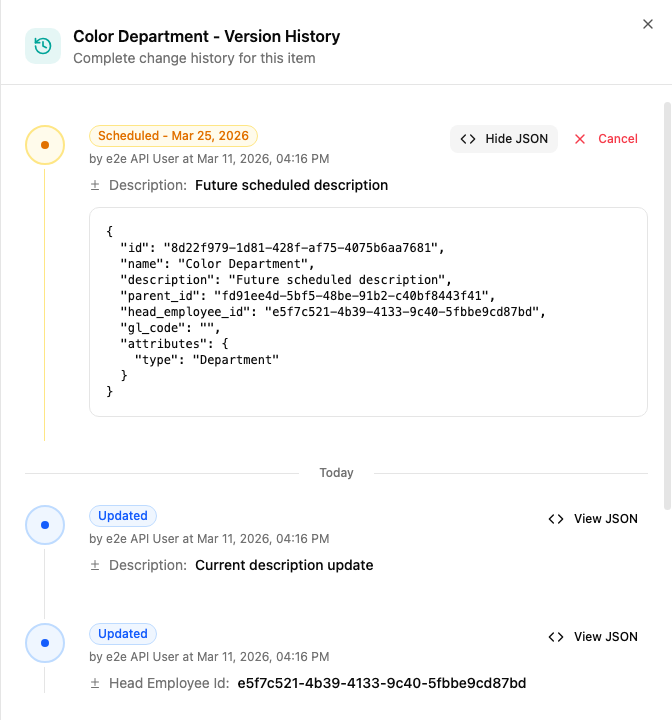Select the 'Scheduled - Mar 25, 2026' badge
The width and height of the screenshot is (672, 720).
pyautogui.click(x=173, y=136)
